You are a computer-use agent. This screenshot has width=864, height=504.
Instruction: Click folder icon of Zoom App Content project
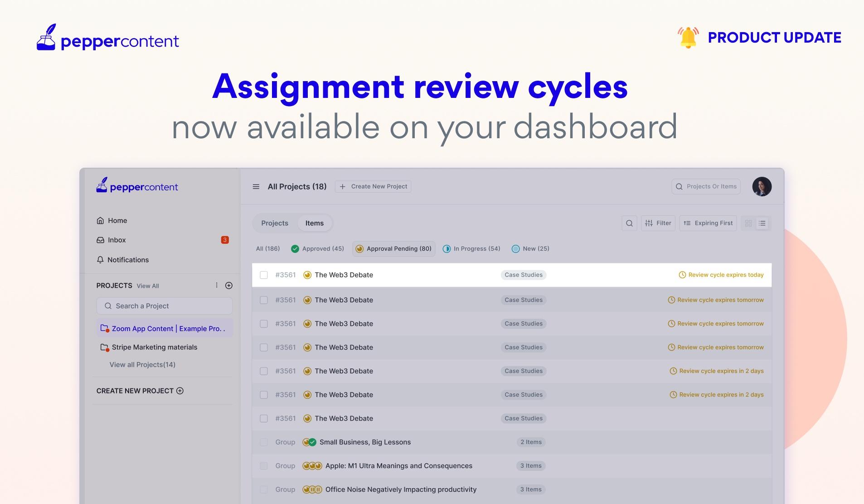coord(105,328)
